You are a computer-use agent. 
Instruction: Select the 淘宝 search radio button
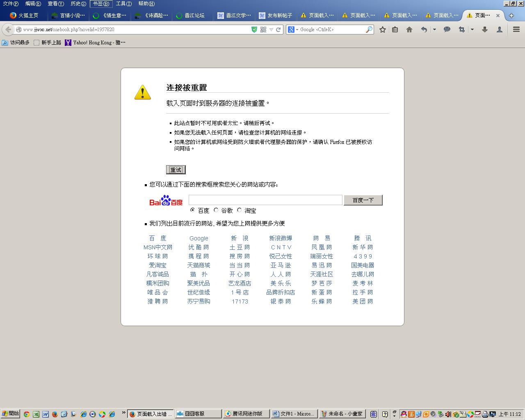[240, 210]
